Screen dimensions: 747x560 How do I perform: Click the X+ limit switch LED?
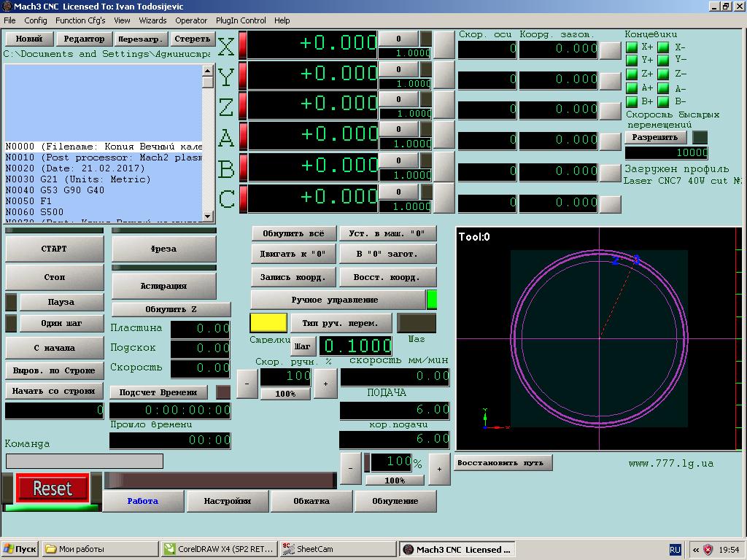(x=632, y=47)
